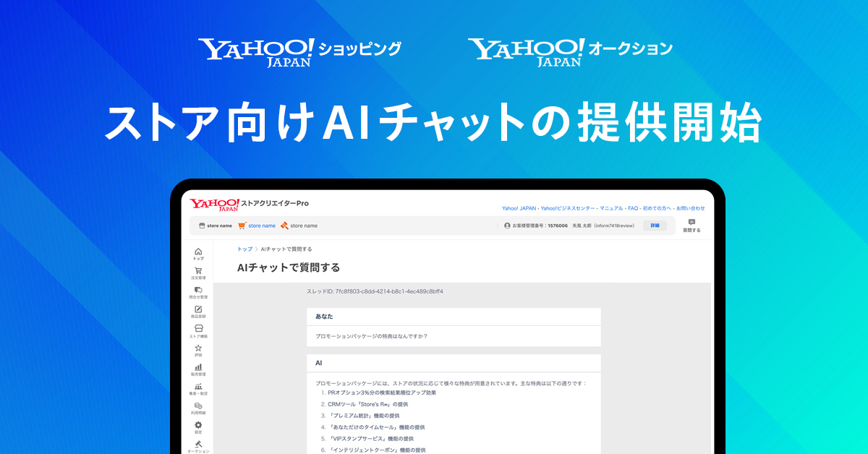The width and height of the screenshot is (868, 454).
Task: Open the FAQ link
Action: (633, 208)
